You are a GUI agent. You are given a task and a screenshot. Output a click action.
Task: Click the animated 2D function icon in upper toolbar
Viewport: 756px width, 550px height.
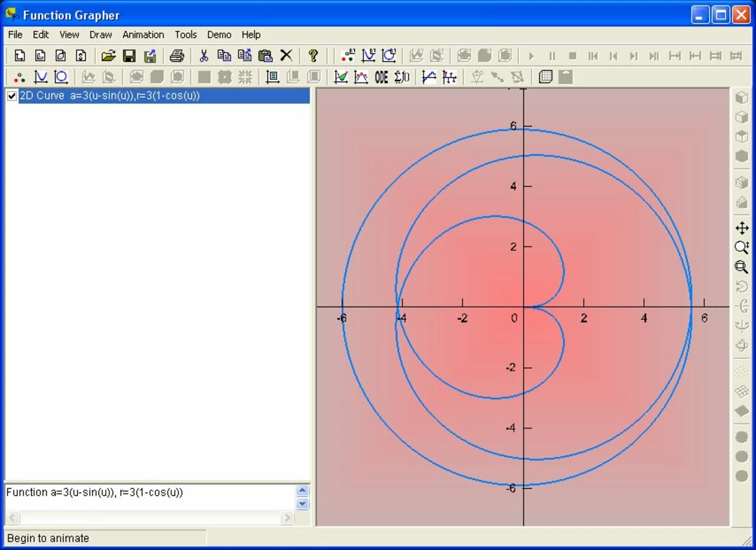369,56
